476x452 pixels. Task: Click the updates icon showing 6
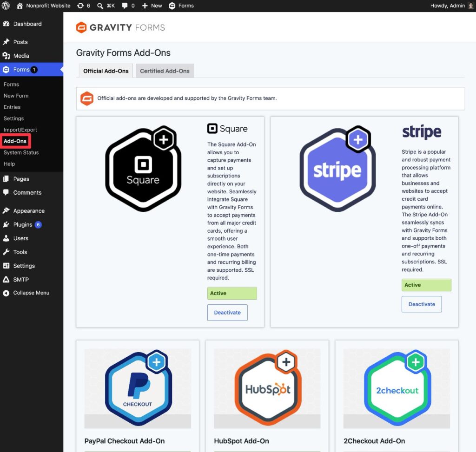point(84,6)
